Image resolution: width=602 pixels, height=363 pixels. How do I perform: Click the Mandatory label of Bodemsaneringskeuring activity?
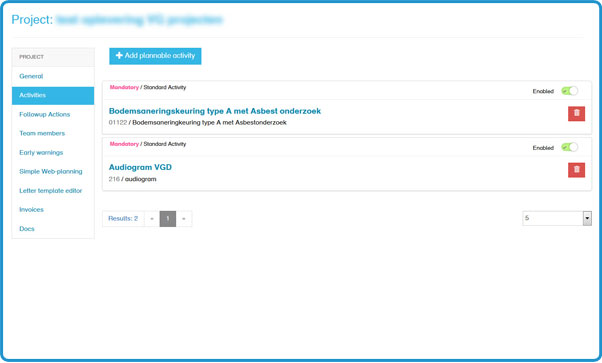(x=124, y=87)
